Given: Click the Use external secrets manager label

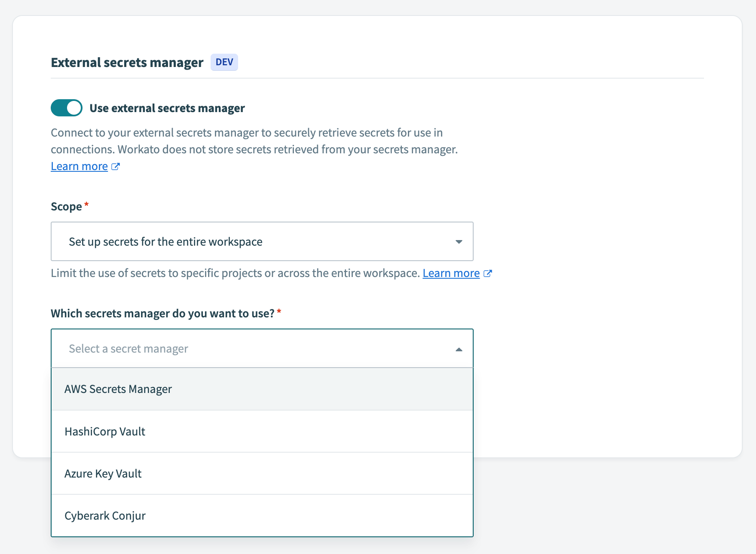Looking at the screenshot, I should (167, 108).
